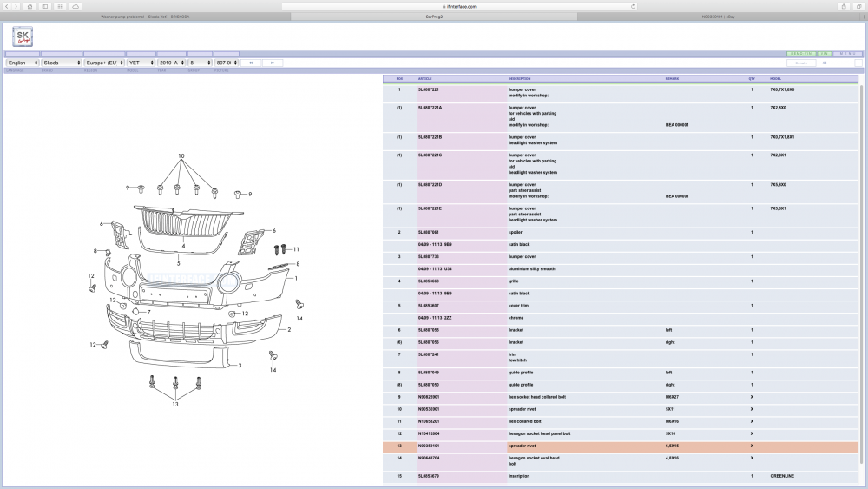The width and height of the screenshot is (868, 489).
Task: Advance to the next picture with » button
Action: pos(273,63)
